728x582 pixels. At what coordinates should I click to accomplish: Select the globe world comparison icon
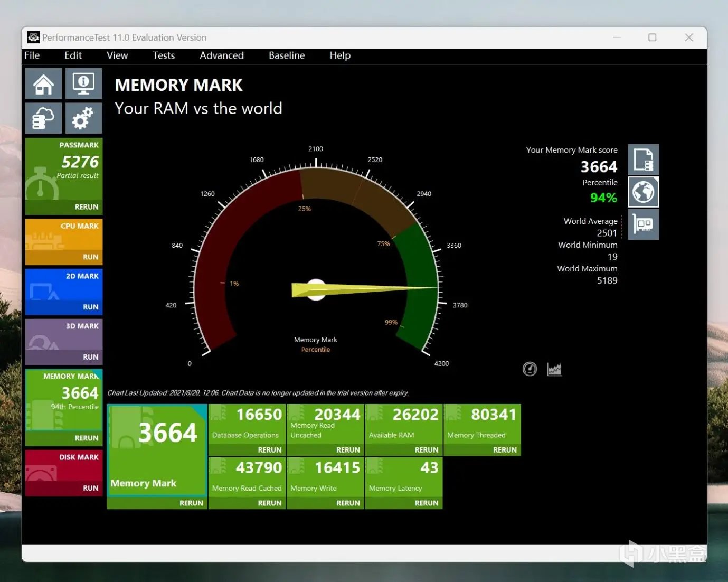pyautogui.click(x=643, y=192)
